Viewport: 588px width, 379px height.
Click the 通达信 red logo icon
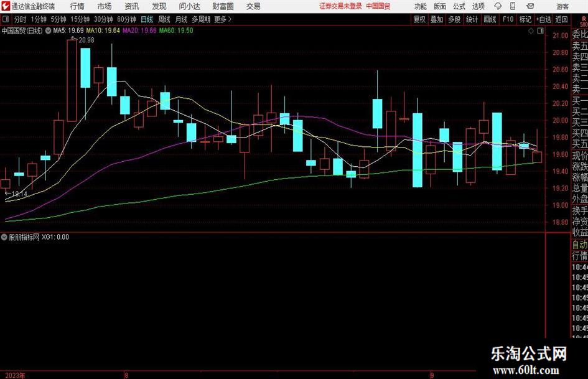click(x=5, y=6)
